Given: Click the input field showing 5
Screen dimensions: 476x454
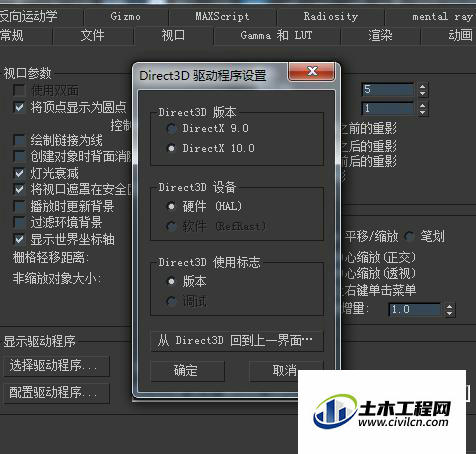Looking at the screenshot, I should point(388,90).
